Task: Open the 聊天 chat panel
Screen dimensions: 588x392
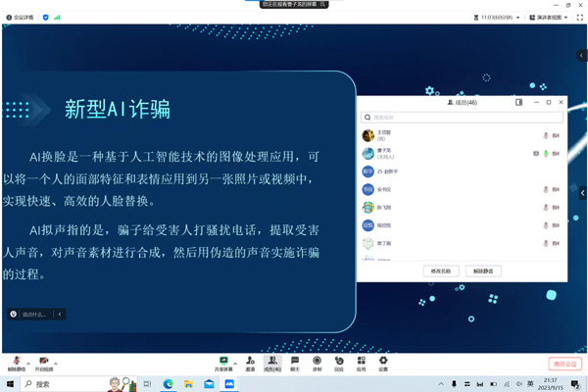Action: 295,363
